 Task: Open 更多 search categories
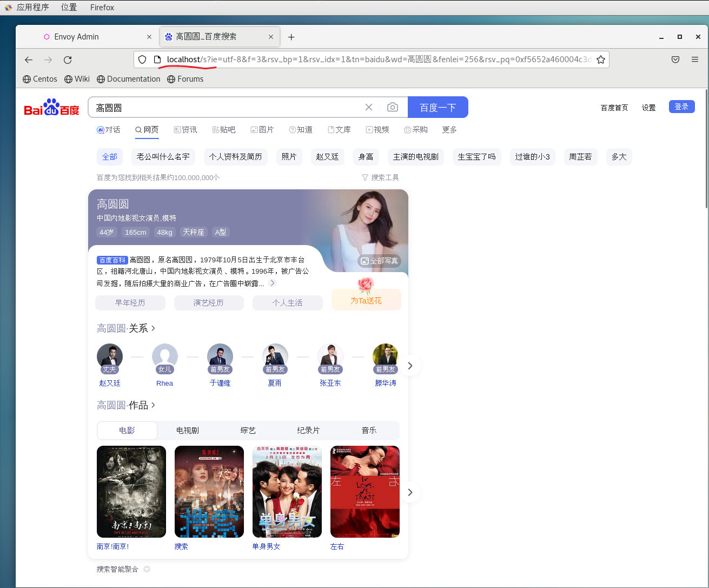point(449,130)
